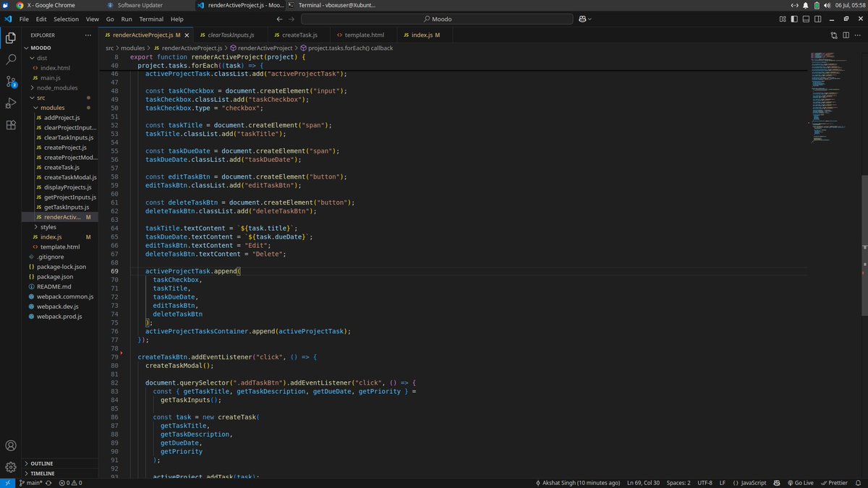Open the Extensions view
This screenshot has height=488, width=868.
point(11,124)
